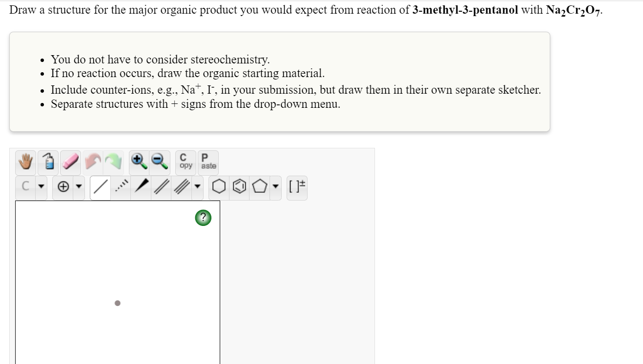Select the eraser tool
Screen dimensions: 643x364
(69, 162)
